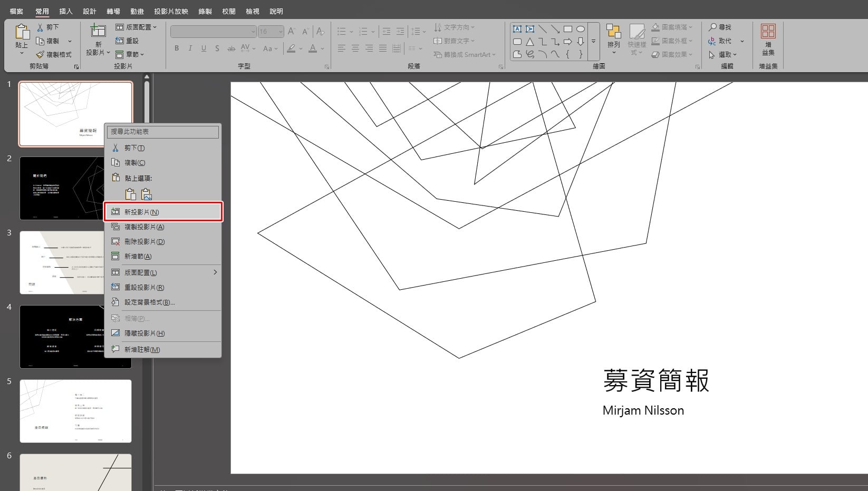Toggle Underline text formatting
This screenshot has height=491, width=868.
(204, 48)
